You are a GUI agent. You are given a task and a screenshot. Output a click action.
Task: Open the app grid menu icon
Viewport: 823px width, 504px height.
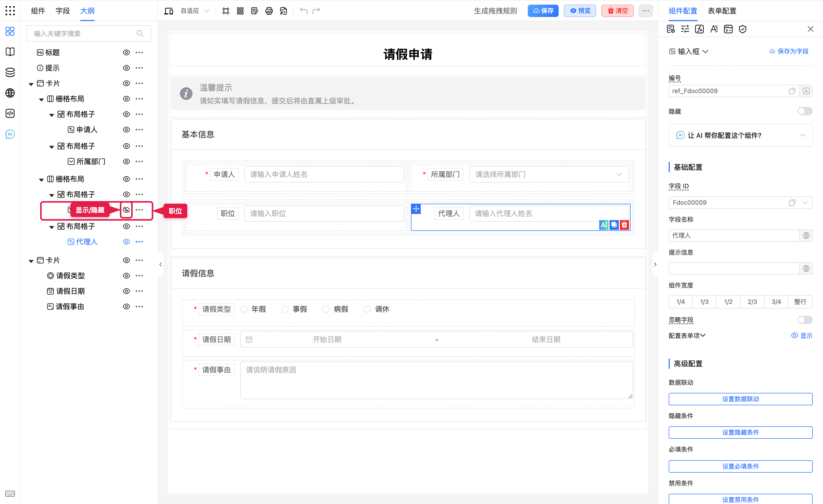coord(10,11)
